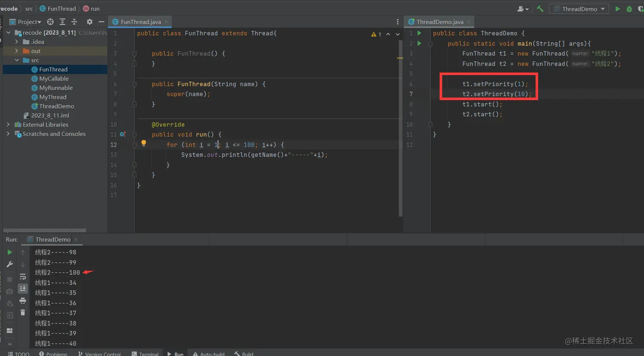Collapse the recode project root node
Viewport: 644px width, 356px height.
[8, 32]
